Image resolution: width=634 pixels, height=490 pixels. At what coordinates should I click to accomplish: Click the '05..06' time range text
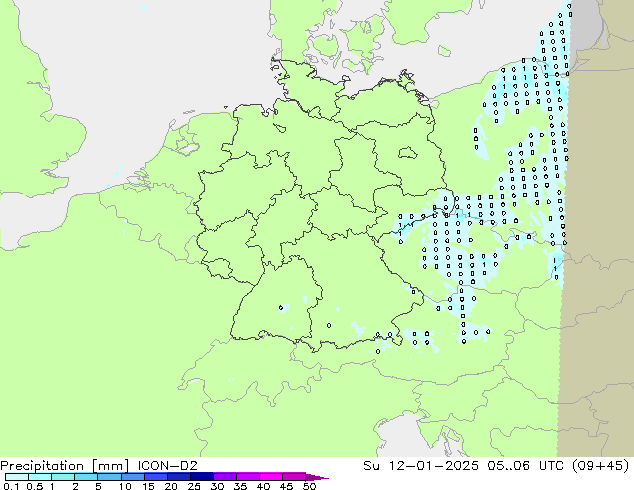509,466
